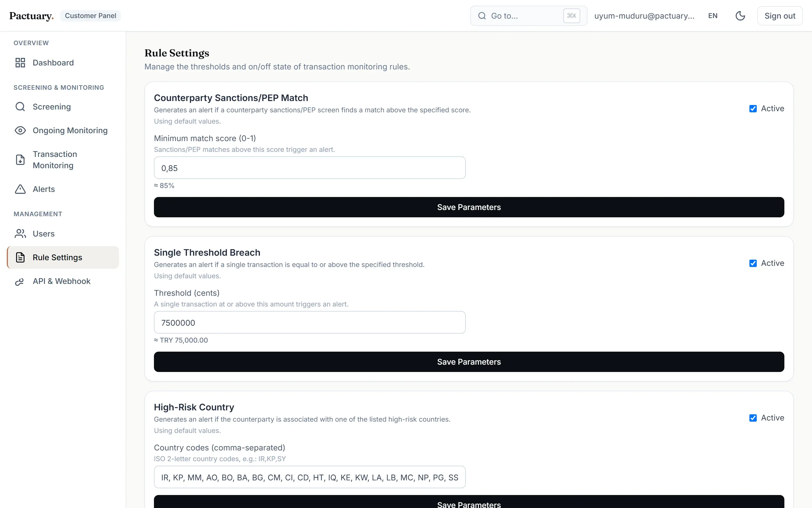Click the Rule Settings page heading
Image resolution: width=812 pixels, height=508 pixels.
click(x=177, y=53)
